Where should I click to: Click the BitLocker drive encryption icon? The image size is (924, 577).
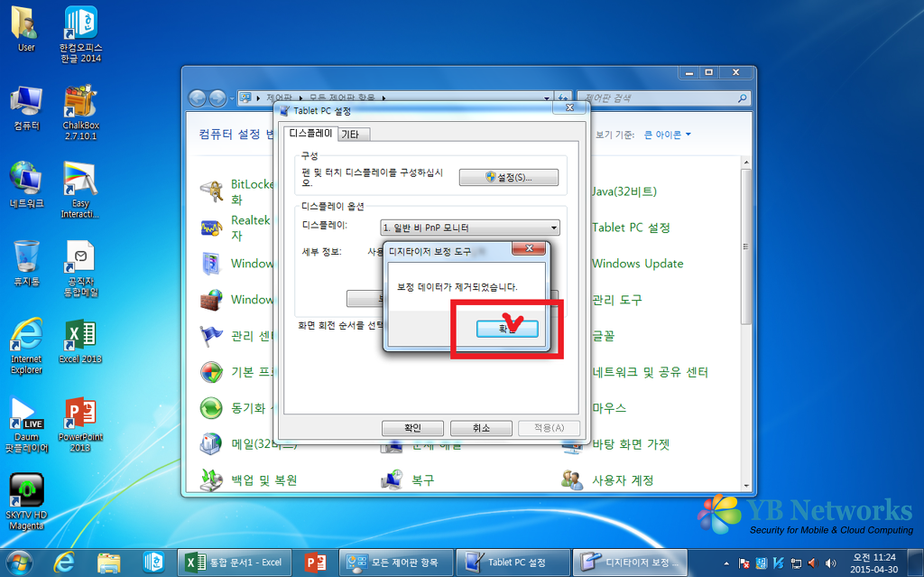click(211, 191)
